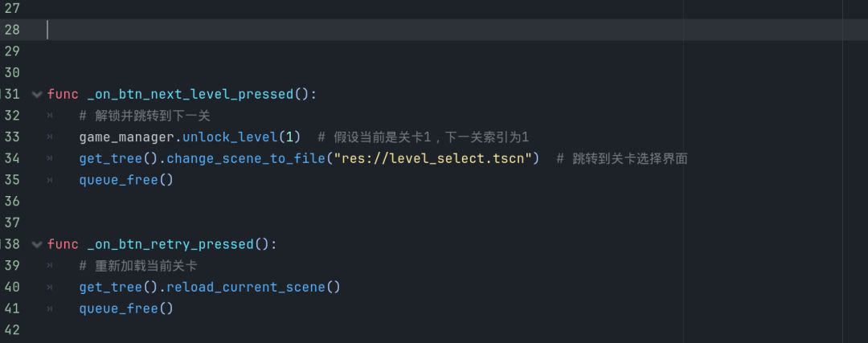This screenshot has height=343, width=868.
Task: Click queue_free on line 41
Action: [118, 308]
